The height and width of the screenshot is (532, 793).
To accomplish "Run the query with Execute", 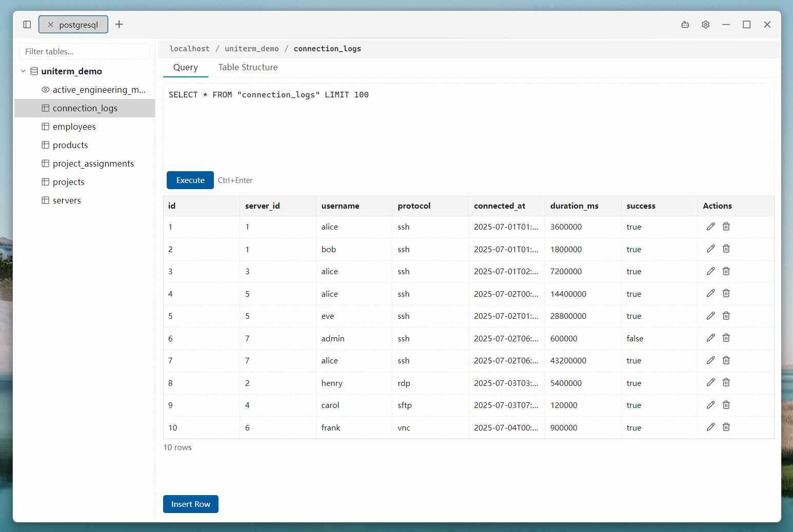I will 190,180.
